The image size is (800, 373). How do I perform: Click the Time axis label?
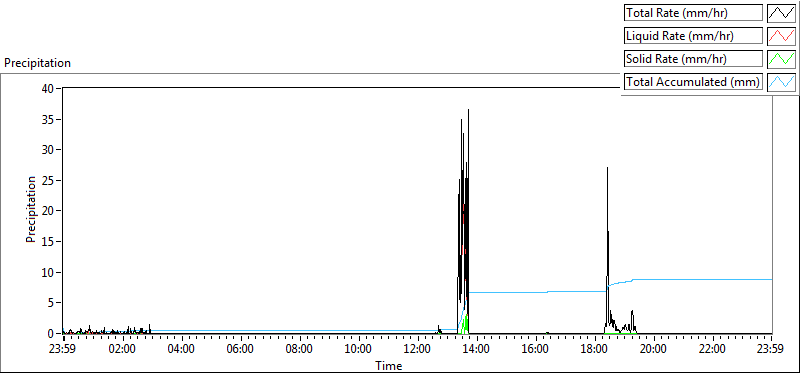coord(389,366)
